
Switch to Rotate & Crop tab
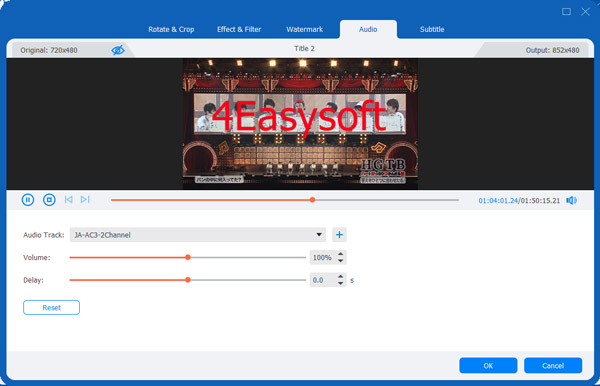coord(171,29)
